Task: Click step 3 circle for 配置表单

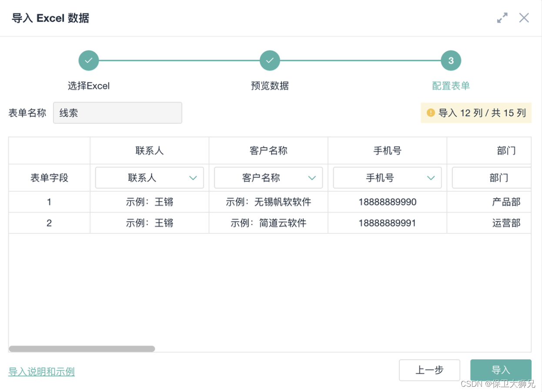Action: coord(451,60)
